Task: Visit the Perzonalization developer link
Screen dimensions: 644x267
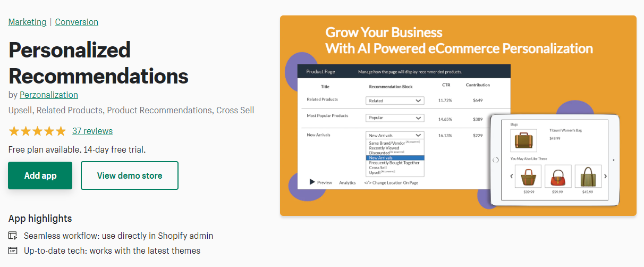Action: tap(49, 95)
